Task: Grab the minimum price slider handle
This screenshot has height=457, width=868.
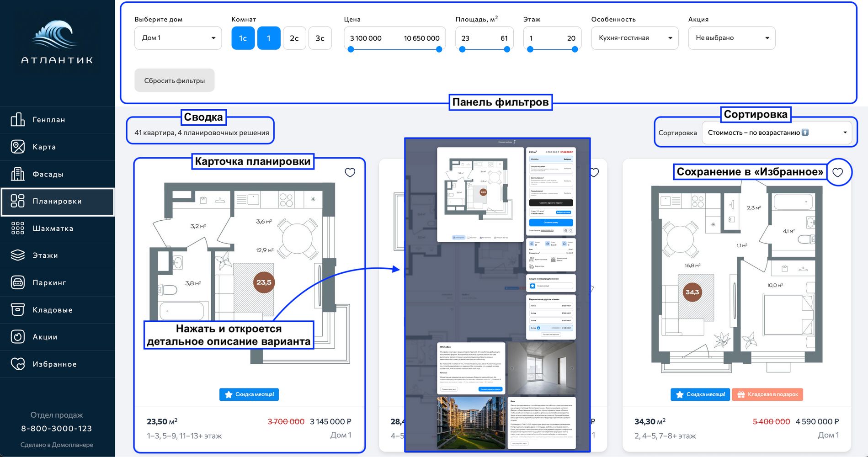Action: (351, 49)
